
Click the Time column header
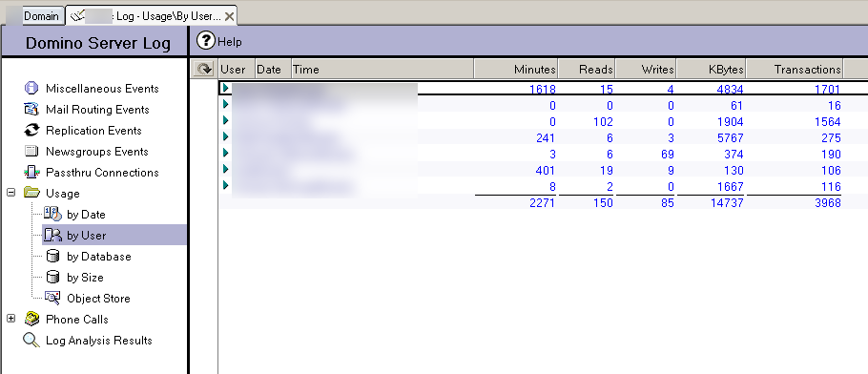(x=382, y=70)
